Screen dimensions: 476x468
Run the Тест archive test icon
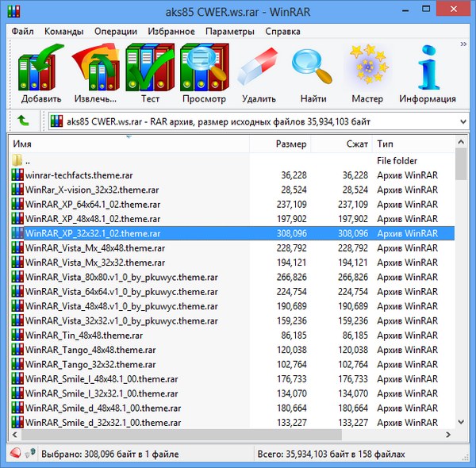[x=150, y=74]
